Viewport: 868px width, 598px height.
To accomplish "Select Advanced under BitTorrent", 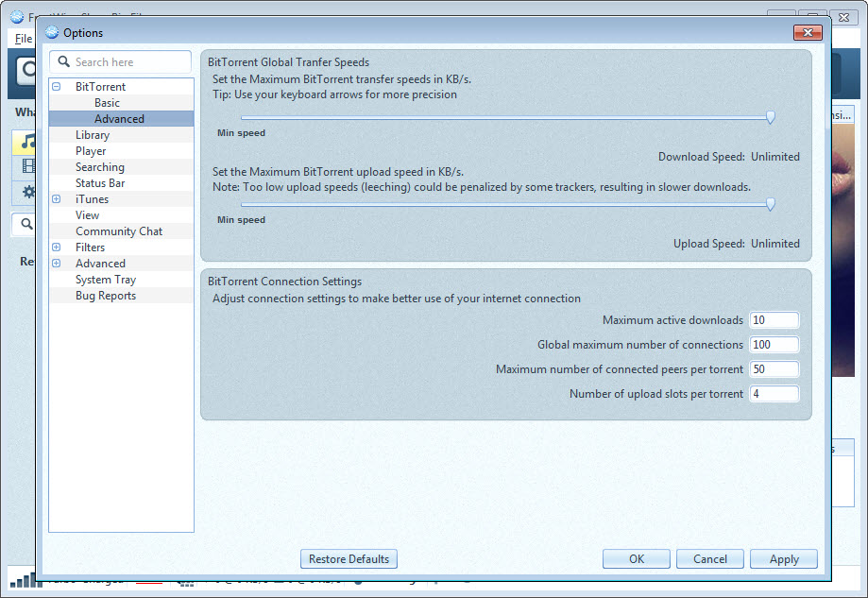I will 119,119.
